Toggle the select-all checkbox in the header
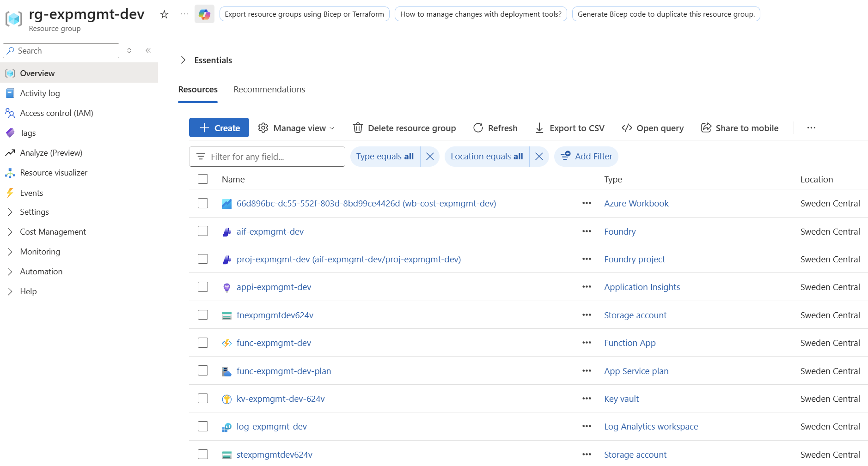This screenshot has height=466, width=868. tap(203, 179)
